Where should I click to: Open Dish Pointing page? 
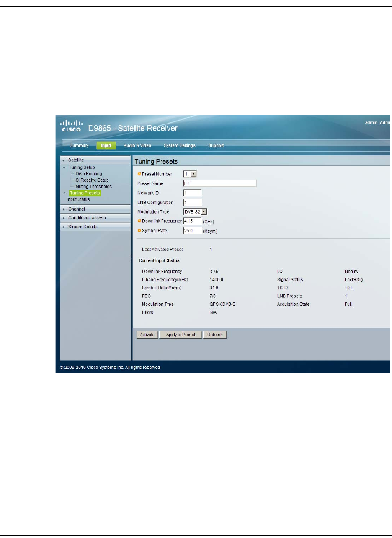(x=88, y=174)
